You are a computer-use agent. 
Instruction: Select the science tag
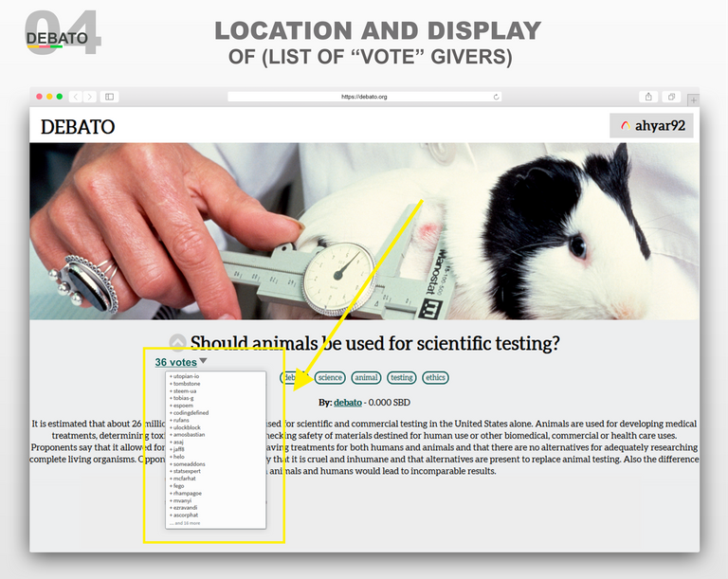[330, 377]
